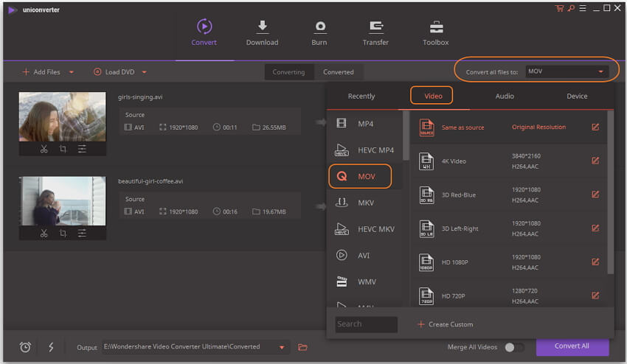
Task: Open the Download section
Action: click(262, 32)
